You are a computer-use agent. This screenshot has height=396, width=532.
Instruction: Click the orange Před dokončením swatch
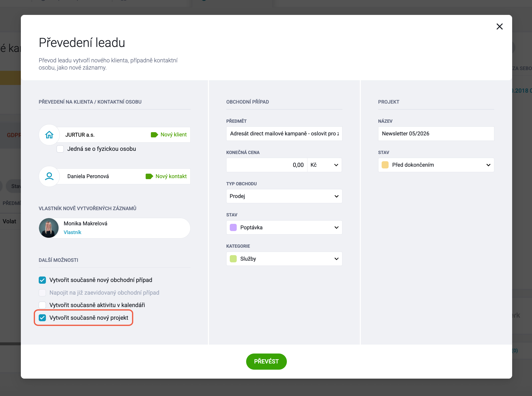[x=385, y=165]
